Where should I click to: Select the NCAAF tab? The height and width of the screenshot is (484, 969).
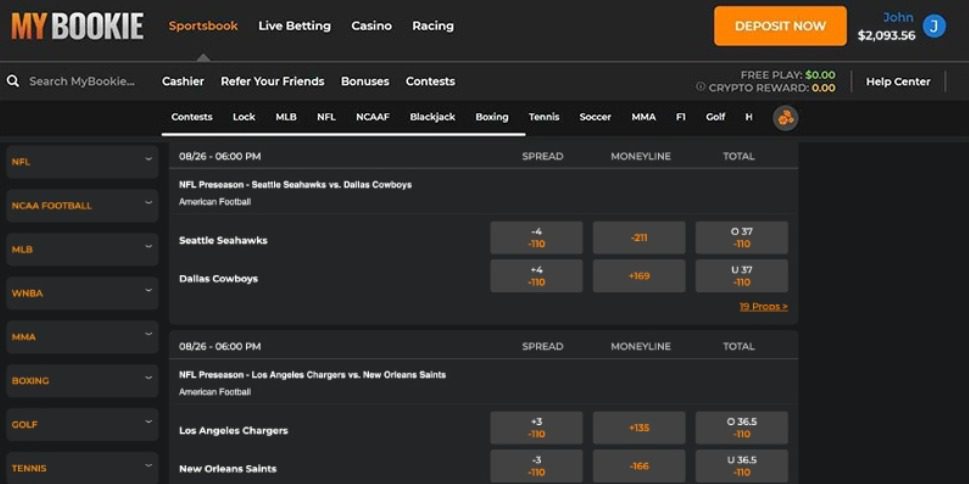373,117
